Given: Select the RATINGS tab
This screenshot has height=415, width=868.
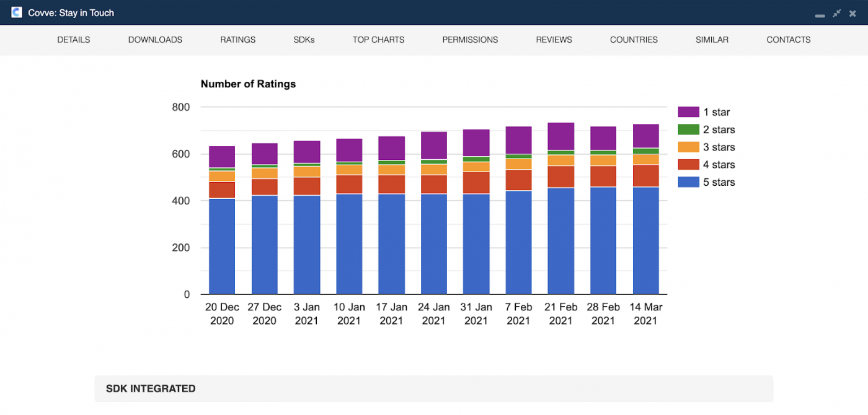Looking at the screenshot, I should pos(237,40).
